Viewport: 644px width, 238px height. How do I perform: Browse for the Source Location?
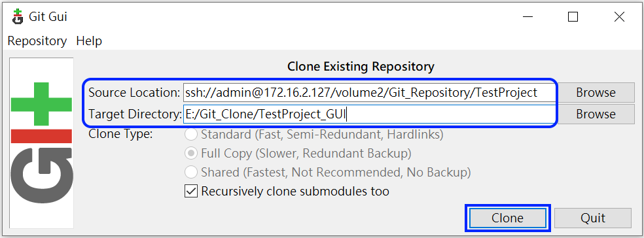[596, 93]
